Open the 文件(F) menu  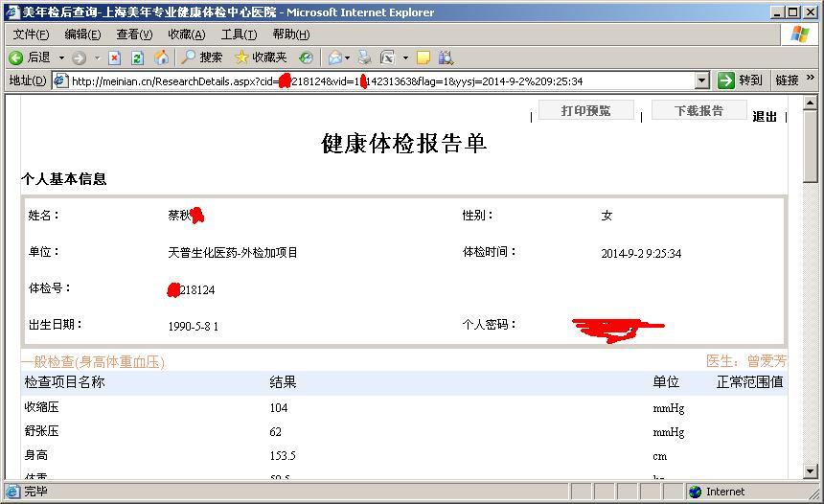pos(31,34)
